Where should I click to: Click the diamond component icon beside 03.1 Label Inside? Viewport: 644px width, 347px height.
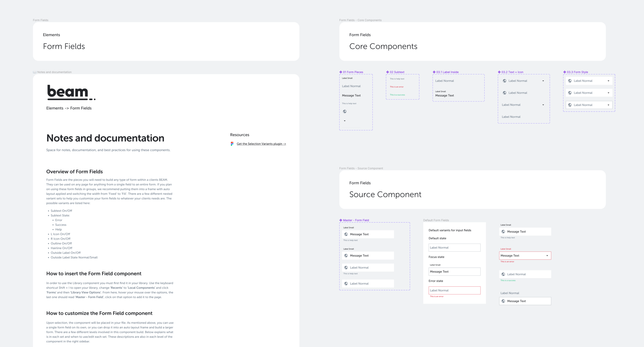pyautogui.click(x=434, y=72)
